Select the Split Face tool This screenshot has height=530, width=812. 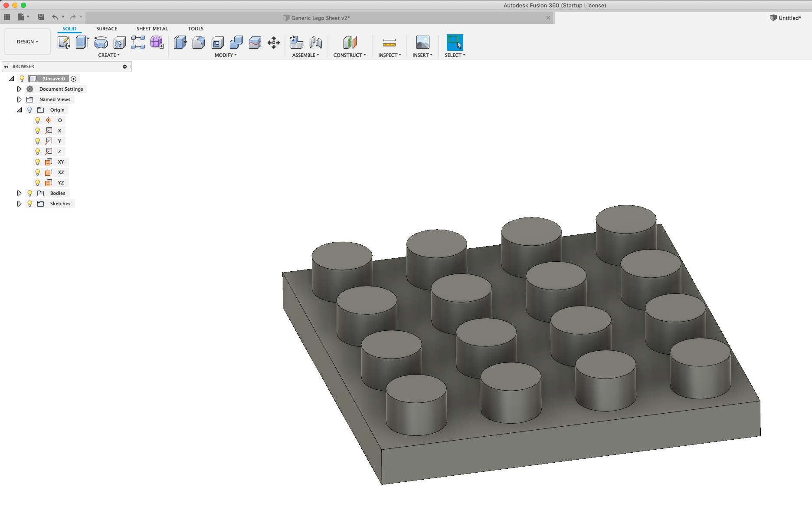tap(255, 43)
